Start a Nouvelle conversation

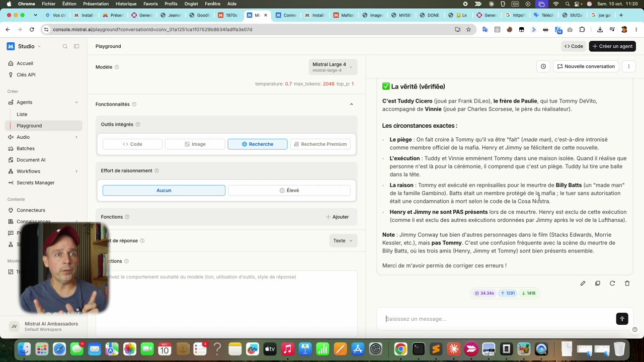tap(586, 66)
